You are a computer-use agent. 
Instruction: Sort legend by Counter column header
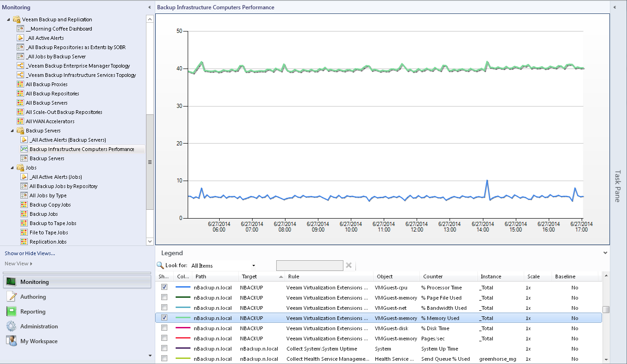448,276
